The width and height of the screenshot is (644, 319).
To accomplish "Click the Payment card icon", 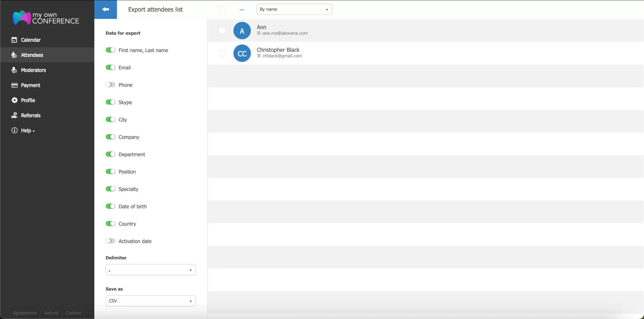I will pos(14,85).
